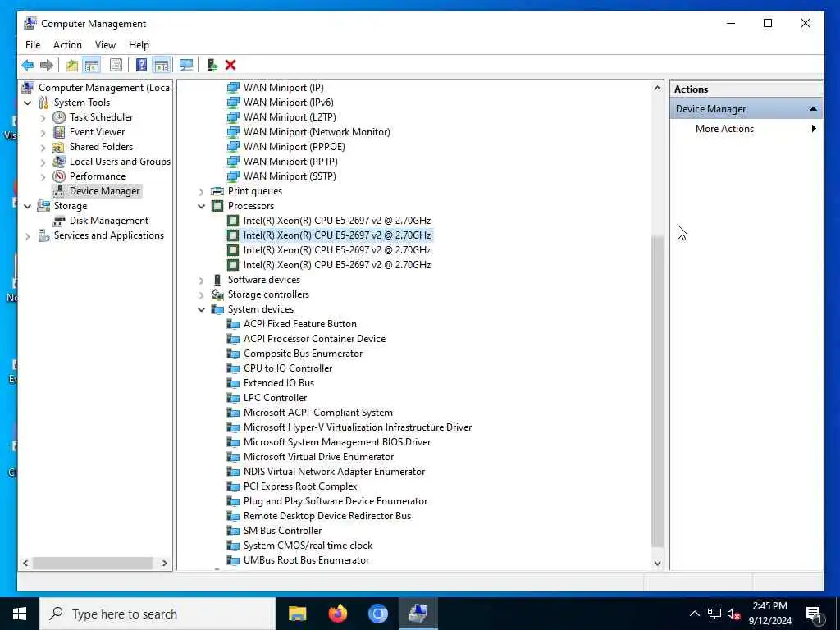Select Microsoft Hyper-V Virtualization Infrastructure Driver
Image resolution: width=840 pixels, height=630 pixels.
click(358, 427)
